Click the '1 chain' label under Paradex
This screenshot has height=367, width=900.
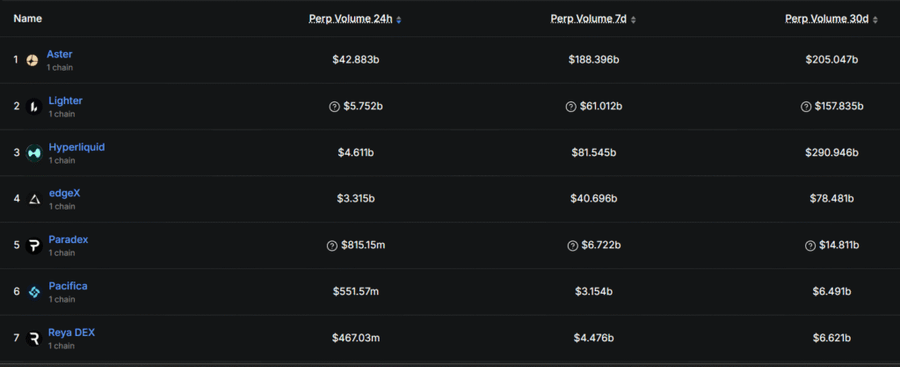(x=61, y=253)
